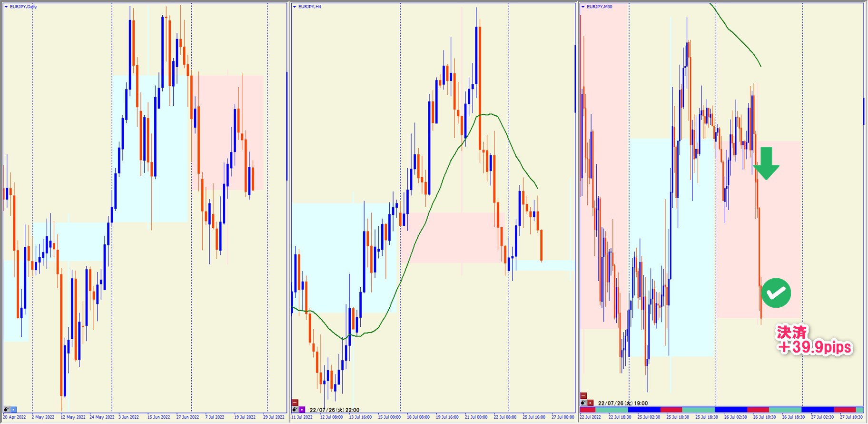Click the red square icon on M30 chart
The image size is (868, 424).
click(591, 403)
